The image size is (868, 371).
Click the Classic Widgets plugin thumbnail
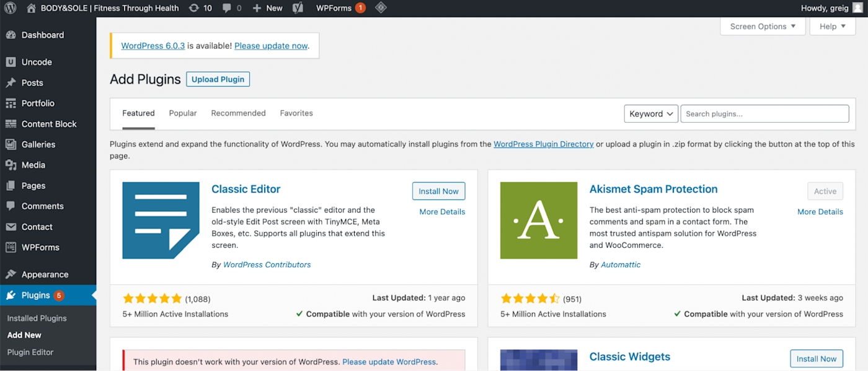pos(539,360)
